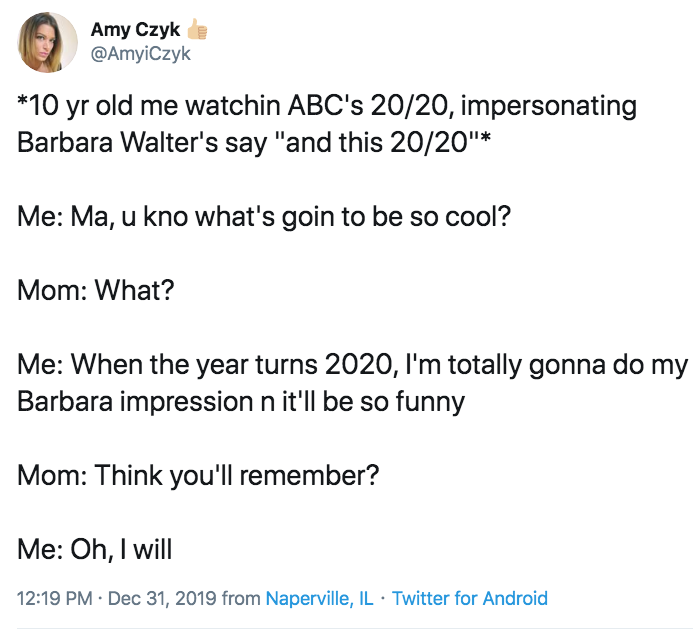
Task: Open the Naperville, IL location link
Action: pyautogui.click(x=319, y=598)
